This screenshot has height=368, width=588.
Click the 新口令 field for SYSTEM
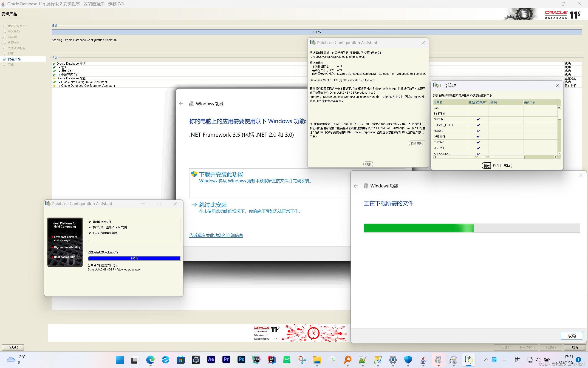[x=506, y=114]
